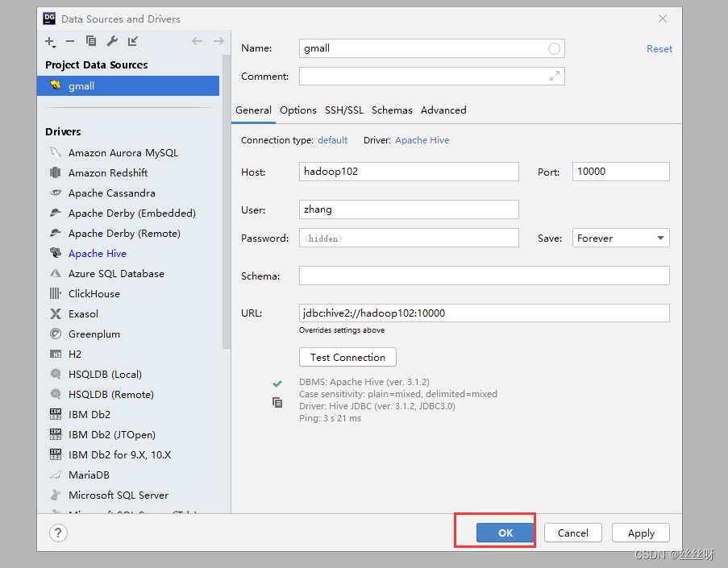Click the Apache Hive driver link
The height and width of the screenshot is (568, 728).
[422, 140]
